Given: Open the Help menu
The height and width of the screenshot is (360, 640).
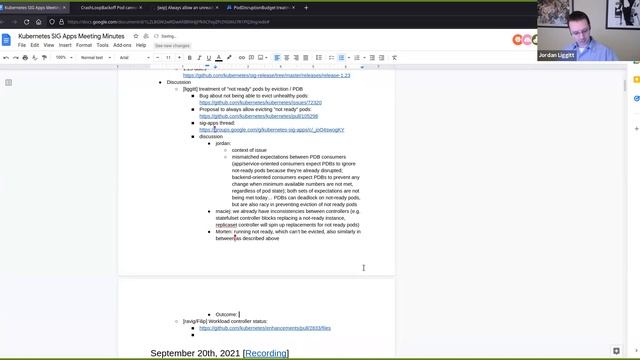Looking at the screenshot, I should pos(141,45).
